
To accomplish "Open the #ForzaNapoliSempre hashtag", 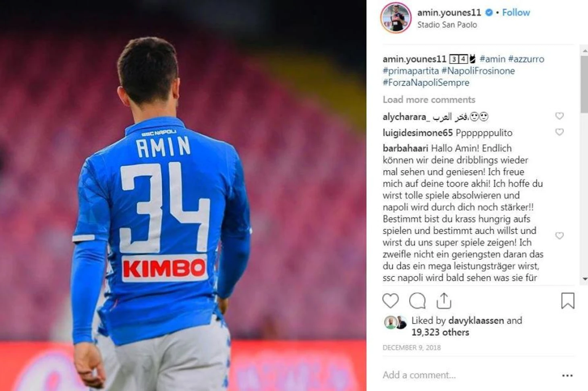I will (x=426, y=82).
